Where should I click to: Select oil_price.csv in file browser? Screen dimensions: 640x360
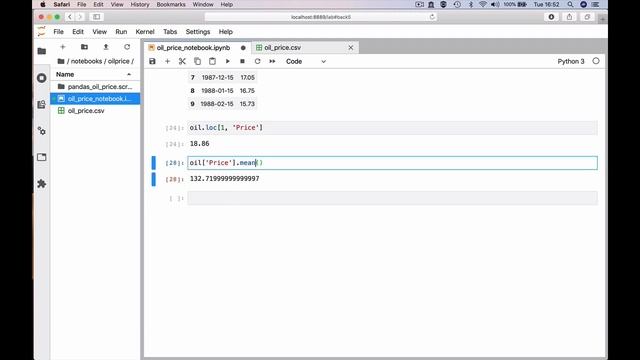(95, 111)
